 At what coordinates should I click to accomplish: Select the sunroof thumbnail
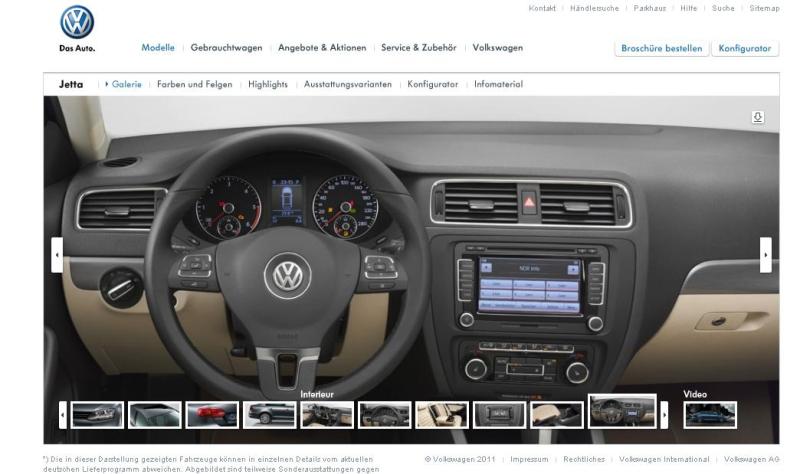pos(155,415)
